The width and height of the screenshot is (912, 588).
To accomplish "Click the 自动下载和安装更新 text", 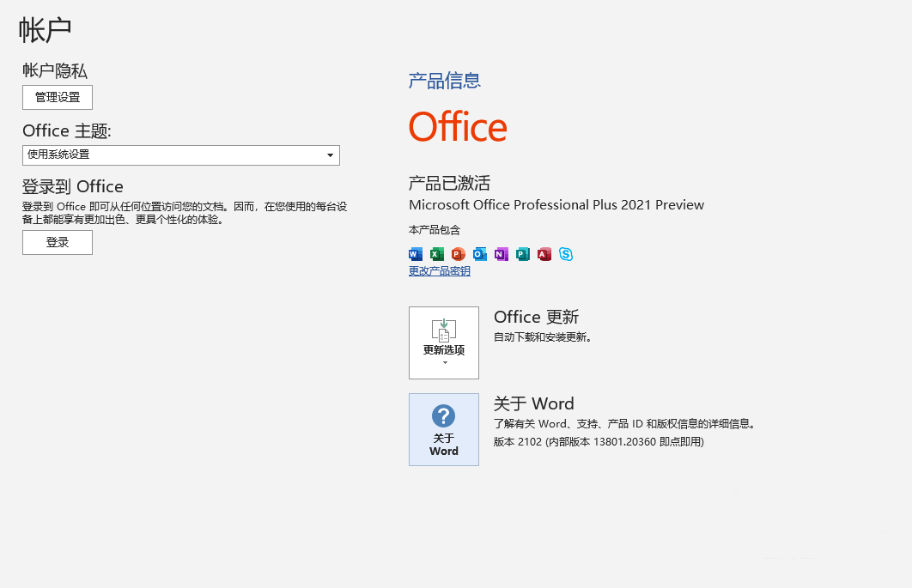I will (x=543, y=337).
